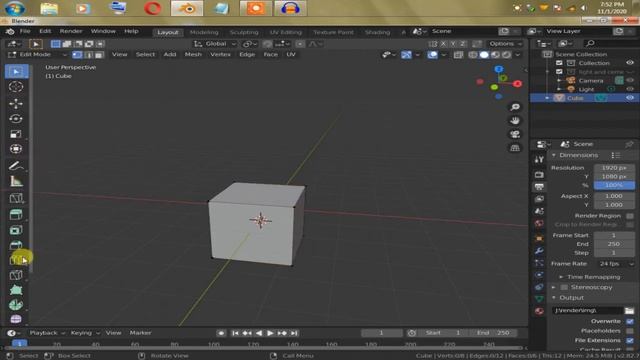640x360 pixels.
Task: Open shading options dropdown arrow
Action: 518,54
